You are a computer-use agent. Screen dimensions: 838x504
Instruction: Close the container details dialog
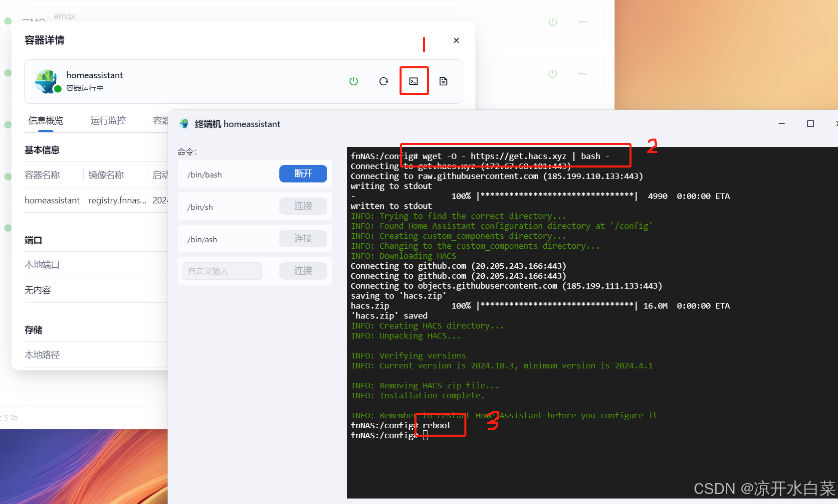coord(456,40)
